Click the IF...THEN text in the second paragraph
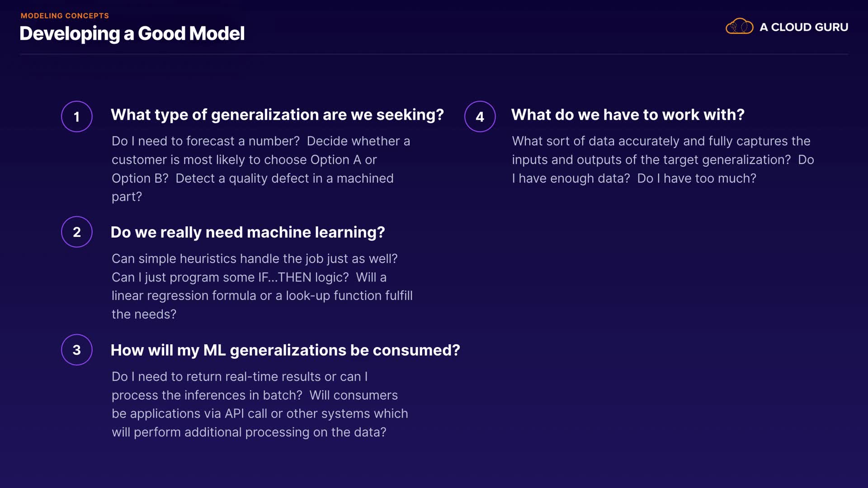This screenshot has height=488, width=868. pos(284,277)
